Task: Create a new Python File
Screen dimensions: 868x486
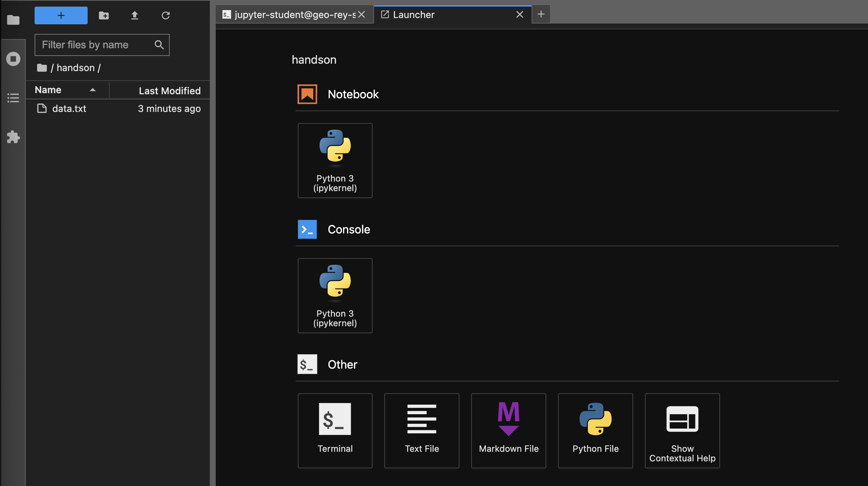Action: (x=596, y=431)
